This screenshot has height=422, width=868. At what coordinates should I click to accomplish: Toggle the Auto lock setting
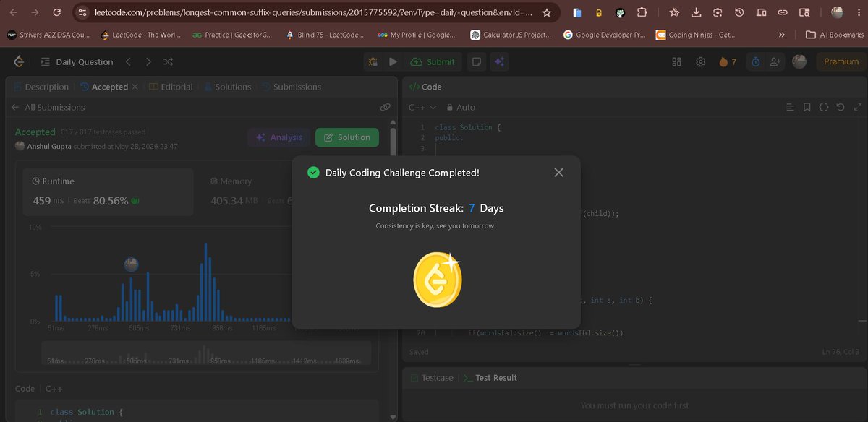point(461,107)
